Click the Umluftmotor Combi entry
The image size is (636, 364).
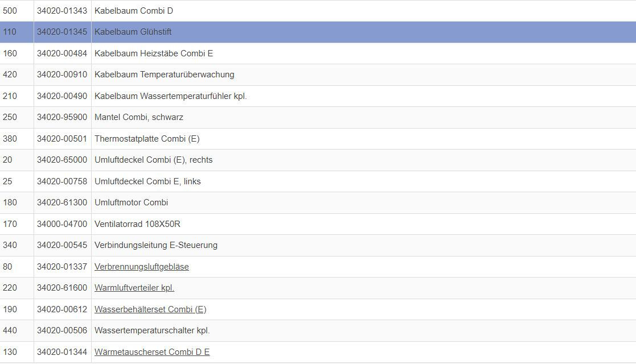click(131, 202)
